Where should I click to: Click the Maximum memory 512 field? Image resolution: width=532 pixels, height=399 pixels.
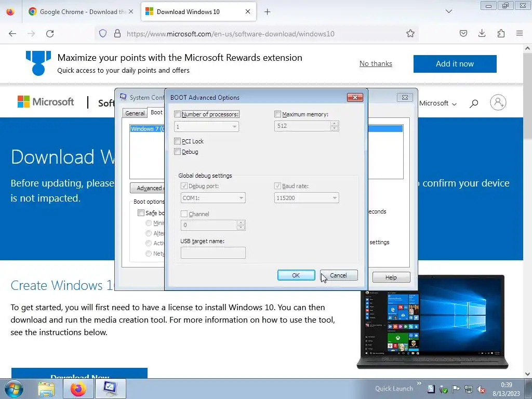tap(302, 126)
